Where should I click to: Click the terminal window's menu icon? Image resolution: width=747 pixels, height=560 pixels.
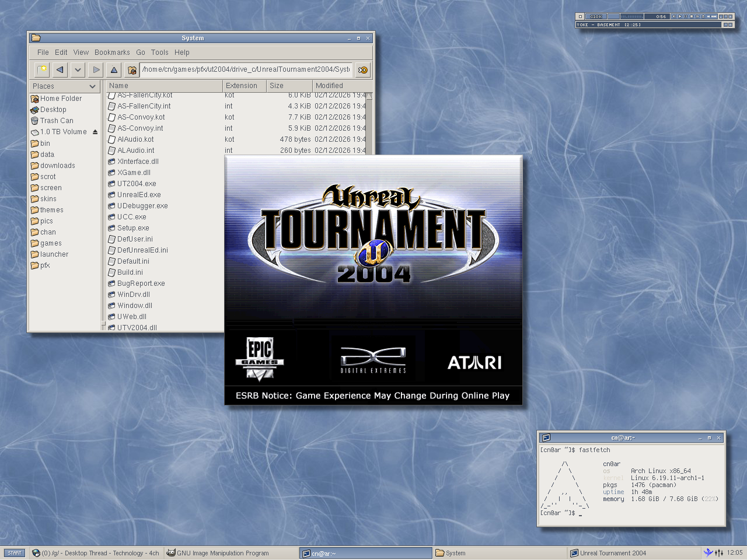(546, 437)
